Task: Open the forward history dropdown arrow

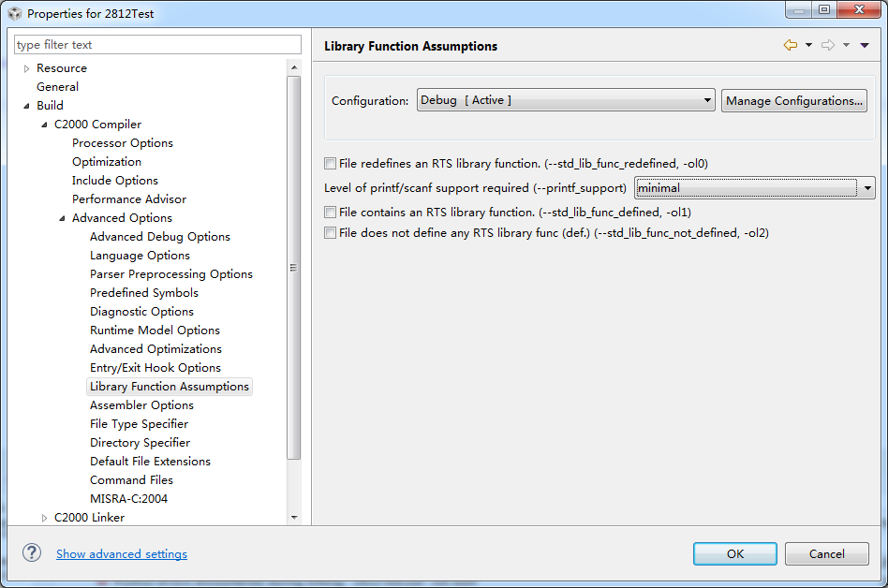Action: pos(846,45)
